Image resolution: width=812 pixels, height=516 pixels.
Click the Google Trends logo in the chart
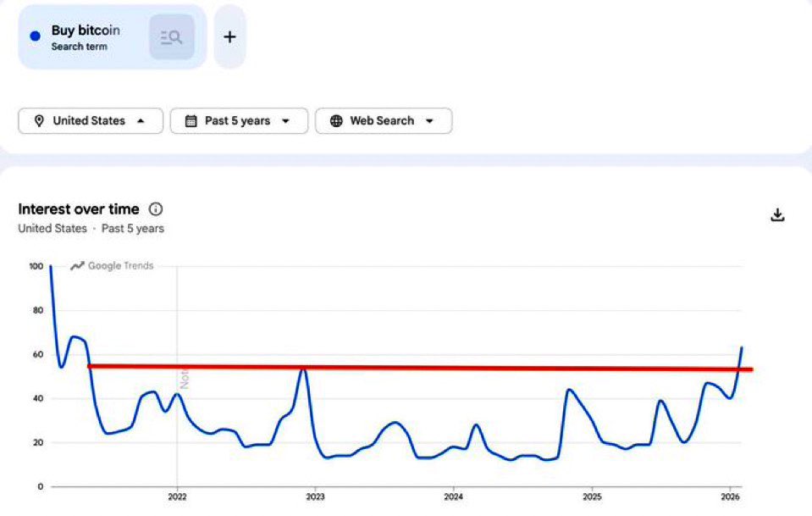coord(113,266)
